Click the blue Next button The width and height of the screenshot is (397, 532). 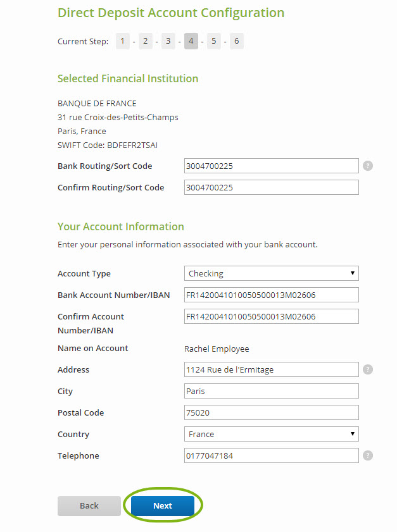[x=163, y=506]
